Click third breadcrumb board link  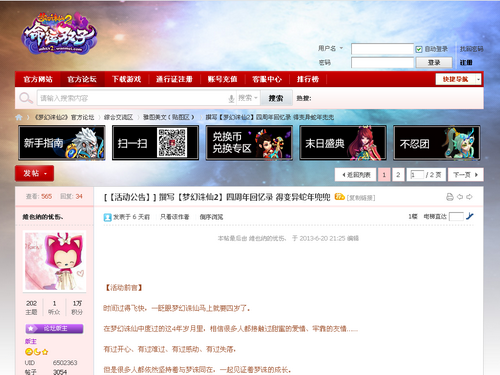(x=169, y=117)
